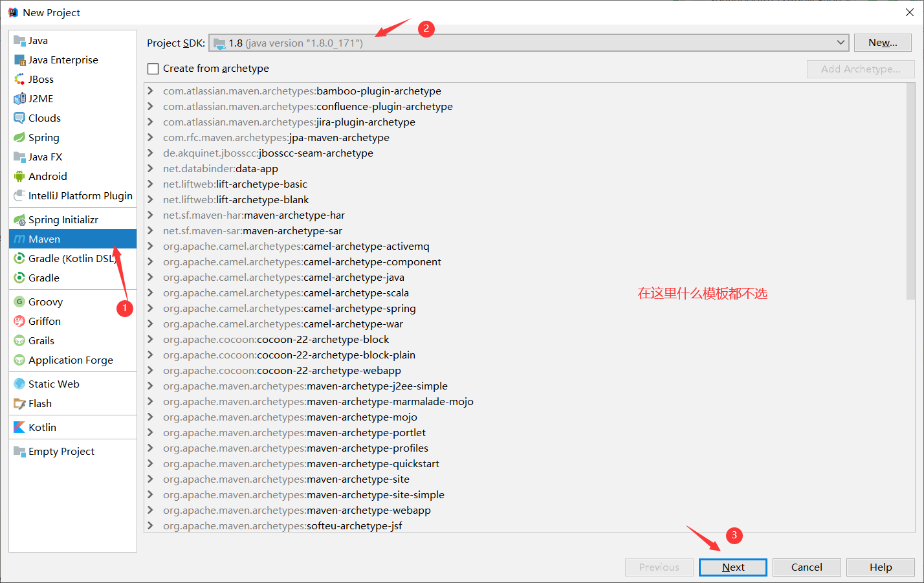Enable the Create from archetype checkbox

153,69
